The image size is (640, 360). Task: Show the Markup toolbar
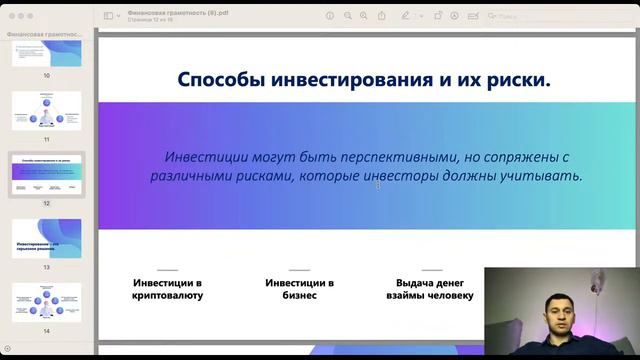pos(454,16)
